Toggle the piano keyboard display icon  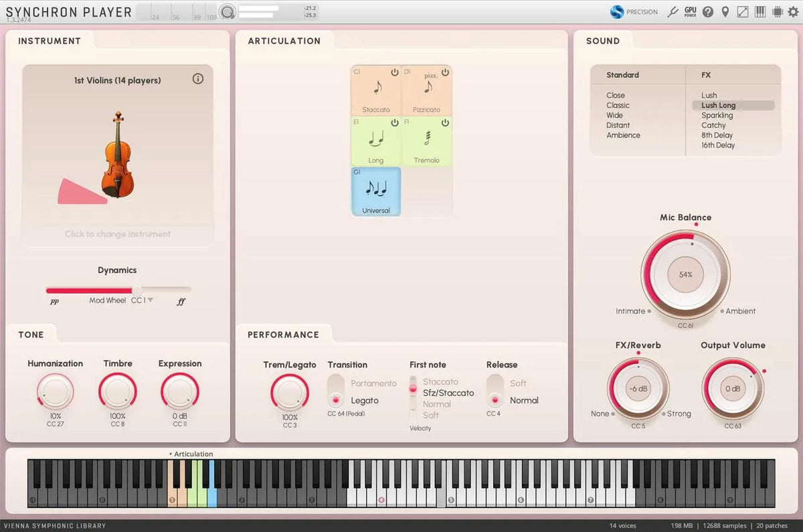coord(760,11)
